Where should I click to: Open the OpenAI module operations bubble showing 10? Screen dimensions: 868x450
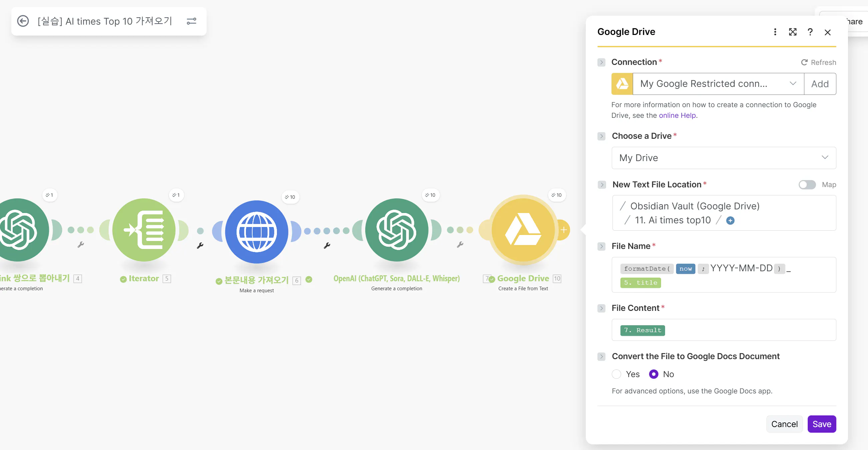[431, 195]
